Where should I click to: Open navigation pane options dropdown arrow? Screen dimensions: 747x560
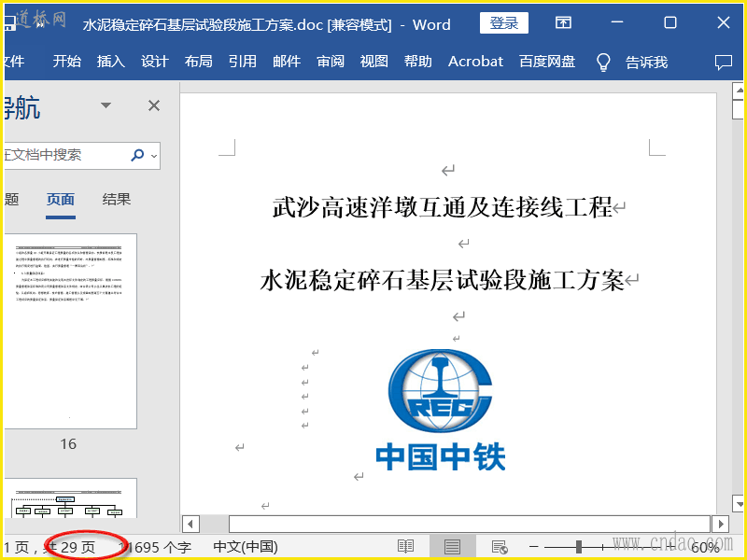point(106,105)
